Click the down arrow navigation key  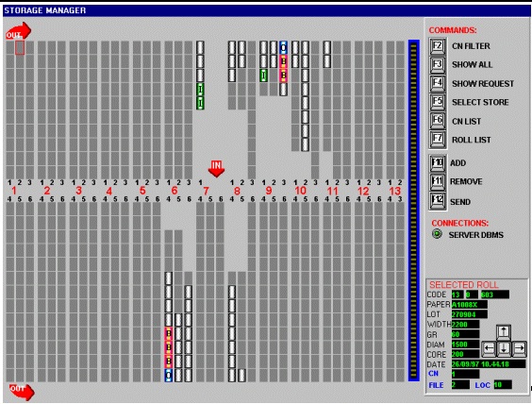pos(504,348)
